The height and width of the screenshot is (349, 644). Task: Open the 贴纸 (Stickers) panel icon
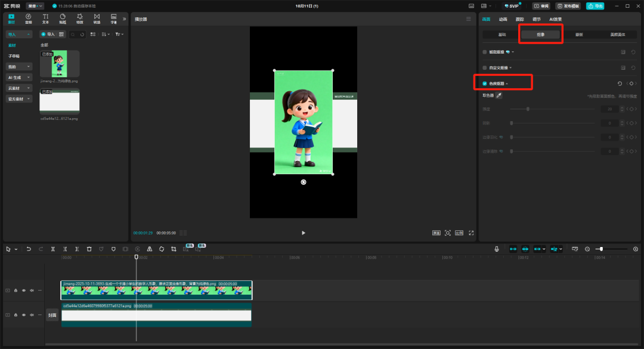[x=63, y=18]
